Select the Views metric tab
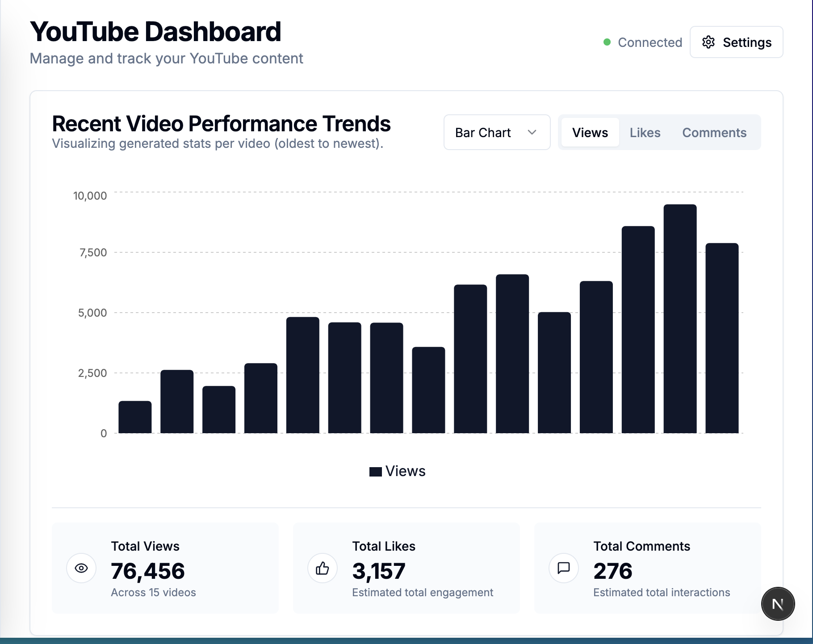 (x=590, y=132)
